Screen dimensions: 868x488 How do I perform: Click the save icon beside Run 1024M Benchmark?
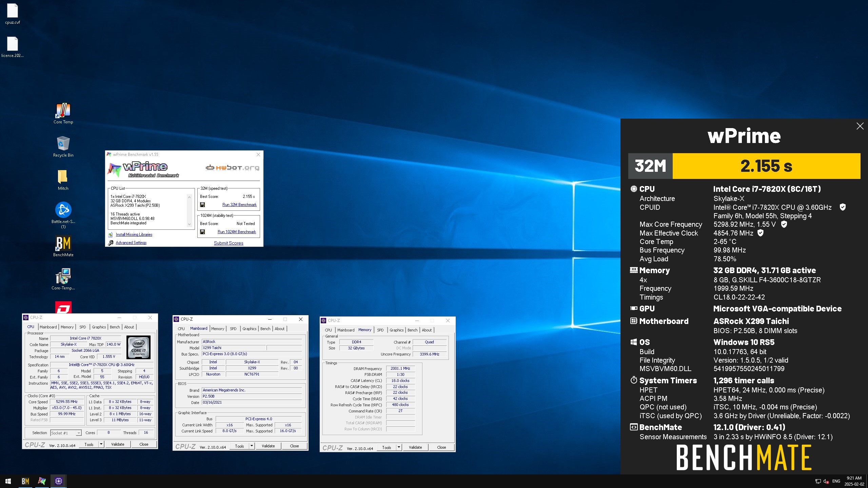pyautogui.click(x=202, y=232)
